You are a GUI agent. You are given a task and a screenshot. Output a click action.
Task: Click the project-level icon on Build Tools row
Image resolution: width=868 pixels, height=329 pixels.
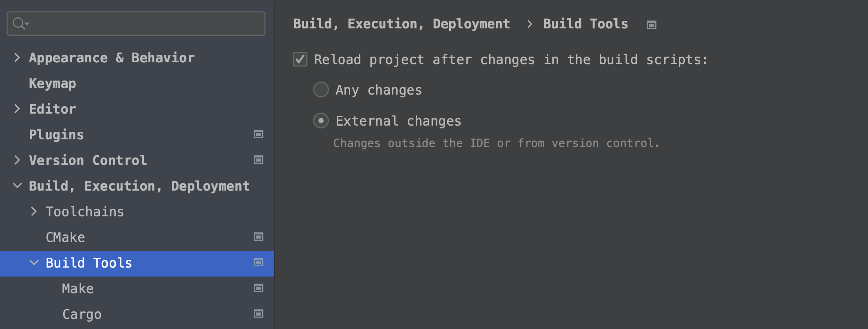pyautogui.click(x=259, y=263)
